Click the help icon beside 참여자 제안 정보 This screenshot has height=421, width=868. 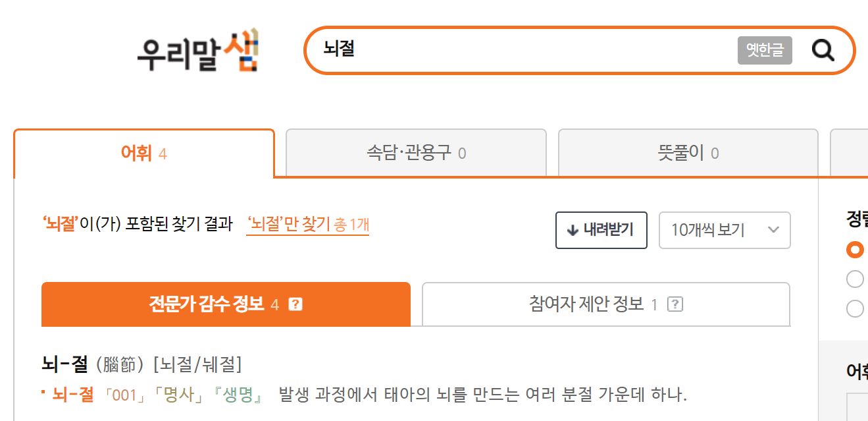(675, 304)
